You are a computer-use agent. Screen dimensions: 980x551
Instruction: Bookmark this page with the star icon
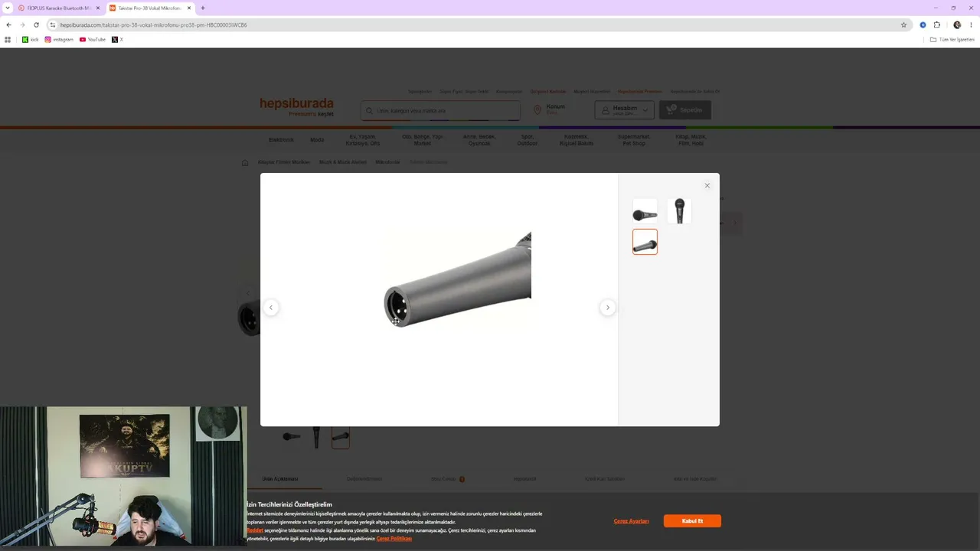pos(903,24)
